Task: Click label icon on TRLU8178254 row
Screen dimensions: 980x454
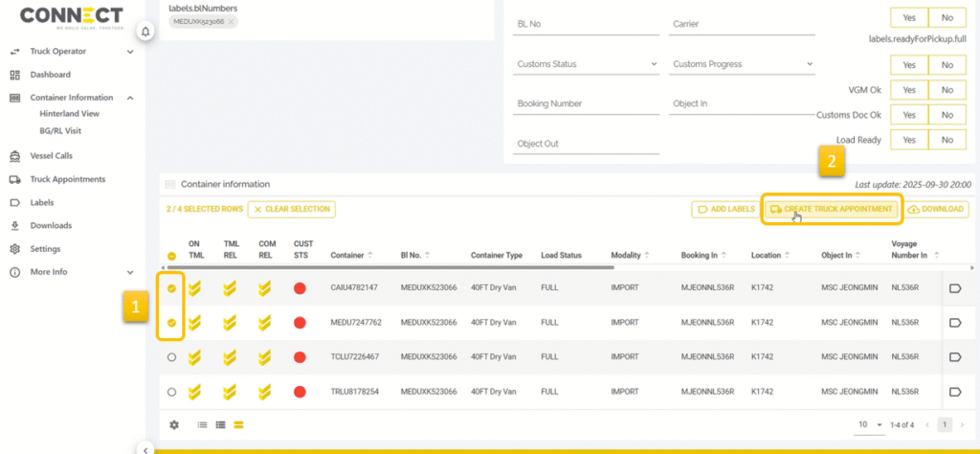Action: coord(954,392)
